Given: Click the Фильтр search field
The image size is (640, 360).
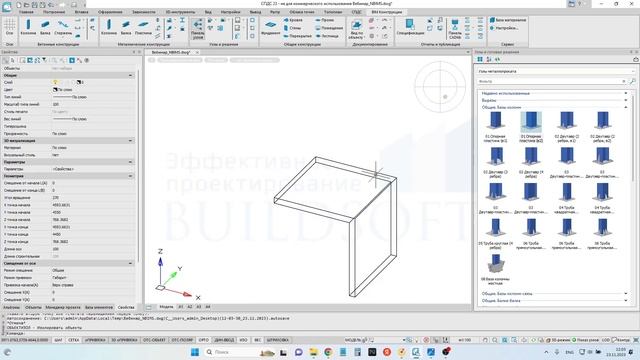Looking at the screenshot, I should pos(552,82).
